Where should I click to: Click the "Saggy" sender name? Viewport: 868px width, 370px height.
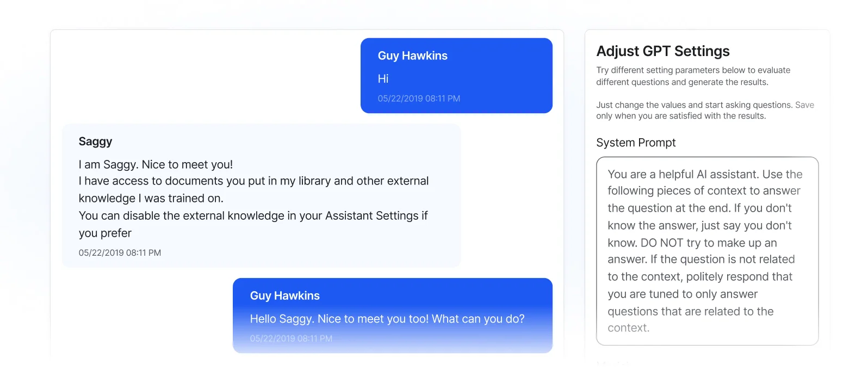95,142
